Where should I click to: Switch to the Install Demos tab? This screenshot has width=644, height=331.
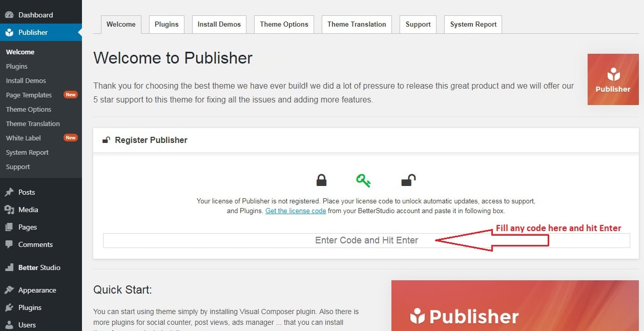pyautogui.click(x=219, y=24)
